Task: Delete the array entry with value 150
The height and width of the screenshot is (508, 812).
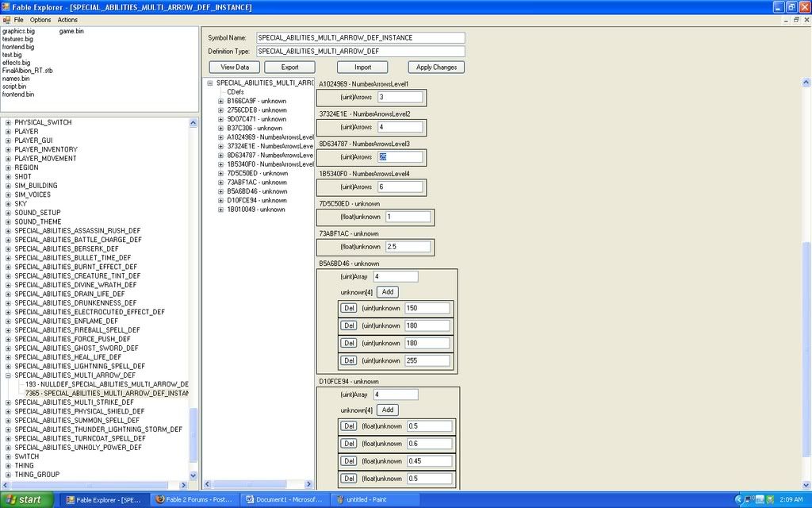Action: pos(349,309)
